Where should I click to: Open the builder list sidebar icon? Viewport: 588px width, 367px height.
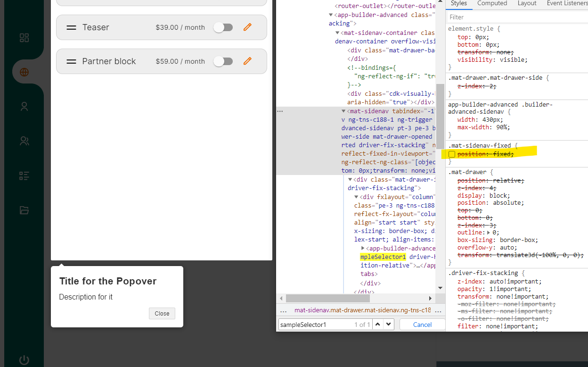pyautogui.click(x=24, y=175)
